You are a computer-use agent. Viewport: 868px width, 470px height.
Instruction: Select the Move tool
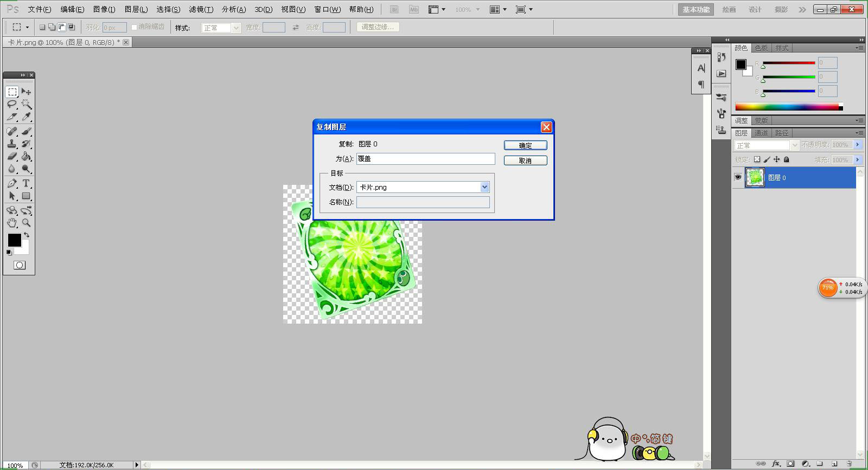[26, 92]
